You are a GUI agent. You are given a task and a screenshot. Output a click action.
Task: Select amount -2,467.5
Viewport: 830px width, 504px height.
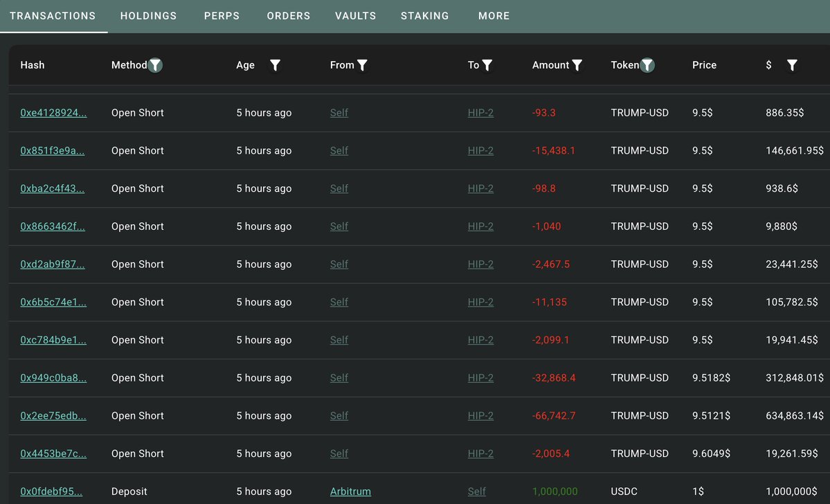(551, 264)
